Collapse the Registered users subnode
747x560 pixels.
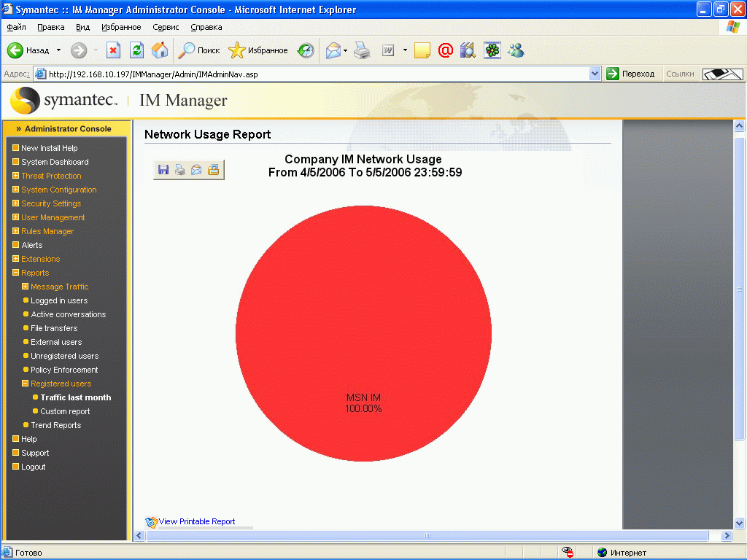click(26, 383)
